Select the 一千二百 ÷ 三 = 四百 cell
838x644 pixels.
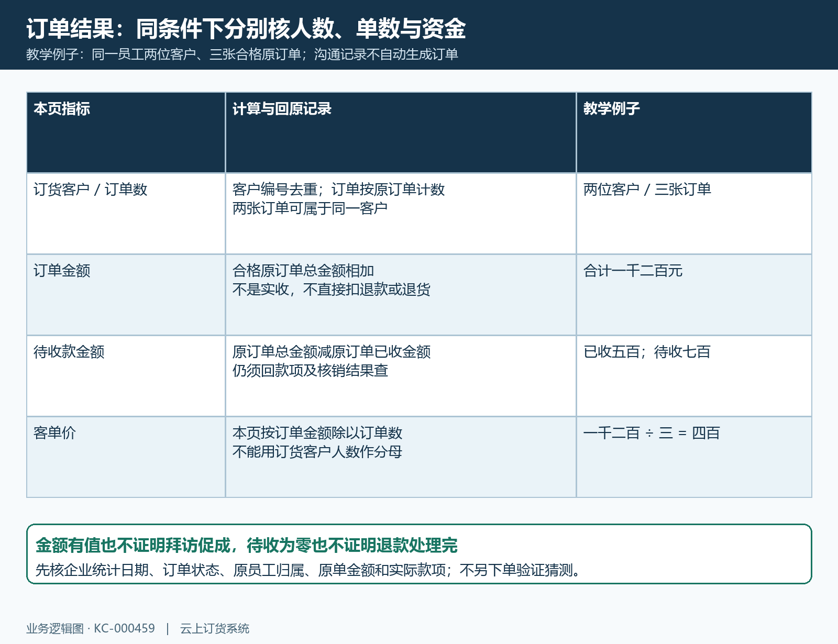coord(694,457)
